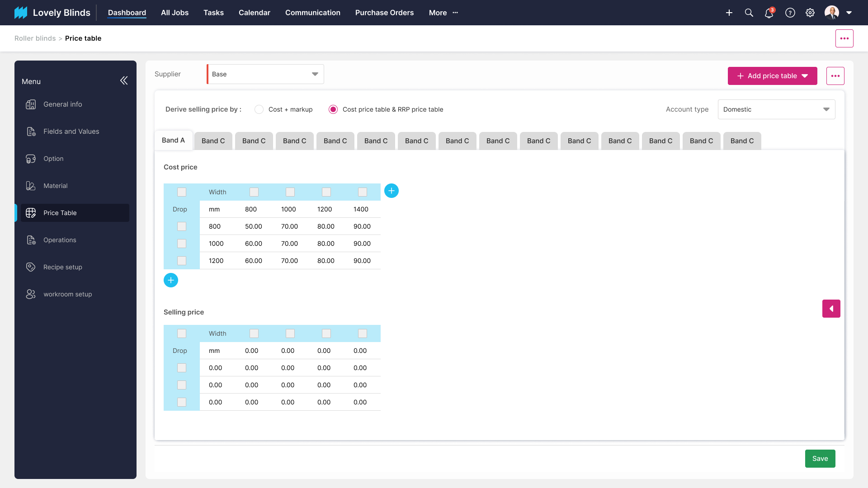Select the Cost + markup radio option
Viewport: 868px width, 488px height.
(259, 109)
